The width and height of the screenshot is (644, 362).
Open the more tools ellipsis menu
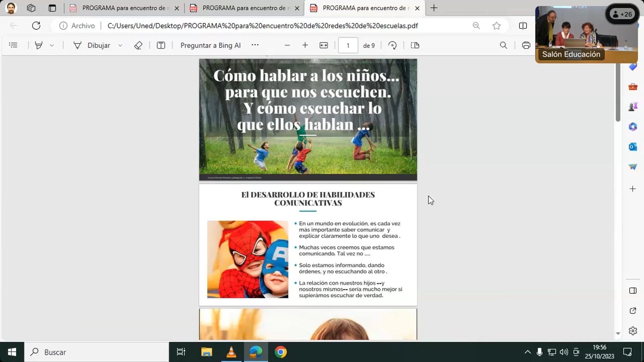[255, 45]
